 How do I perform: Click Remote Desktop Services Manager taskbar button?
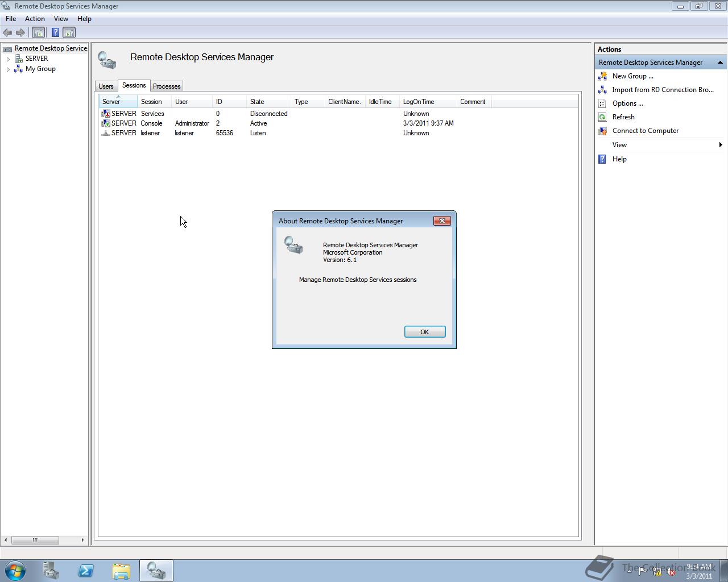(156, 571)
